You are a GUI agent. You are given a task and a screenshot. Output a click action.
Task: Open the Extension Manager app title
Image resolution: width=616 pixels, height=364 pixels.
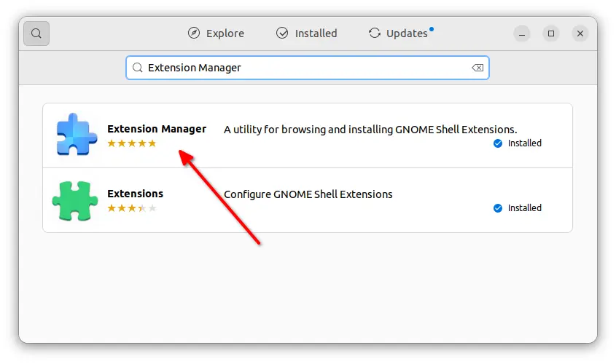[157, 129]
